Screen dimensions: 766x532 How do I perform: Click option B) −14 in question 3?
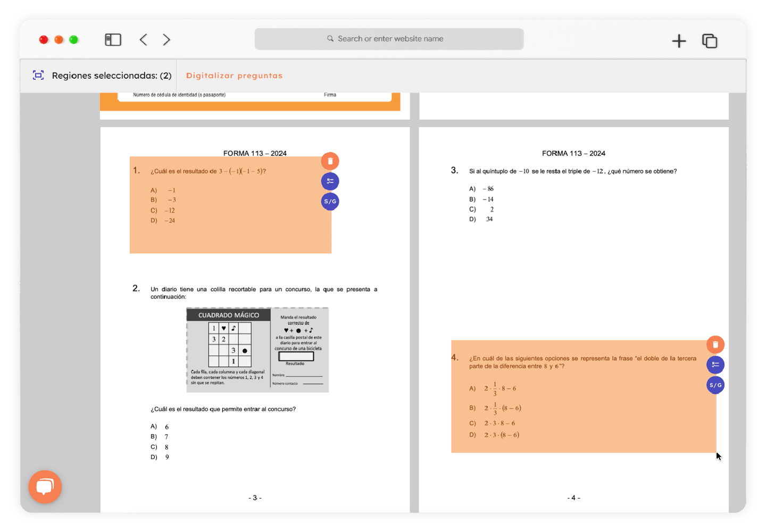pos(481,199)
